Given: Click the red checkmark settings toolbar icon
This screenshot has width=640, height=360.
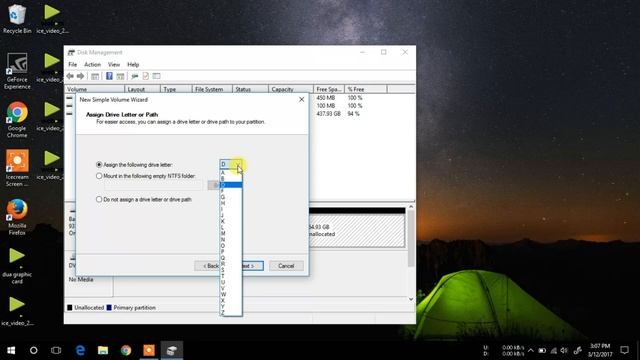Looking at the screenshot, I should pyautogui.click(x=146, y=76).
